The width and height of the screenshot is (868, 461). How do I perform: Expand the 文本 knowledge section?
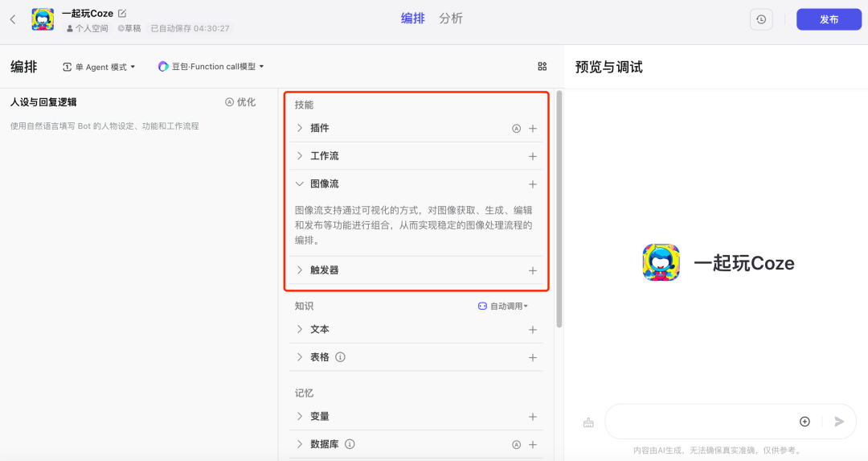[300, 329]
